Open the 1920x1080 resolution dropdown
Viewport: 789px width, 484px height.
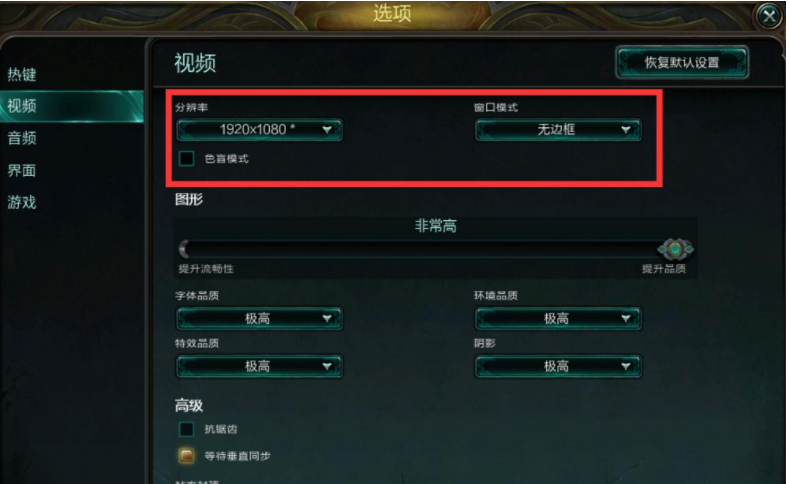260,130
